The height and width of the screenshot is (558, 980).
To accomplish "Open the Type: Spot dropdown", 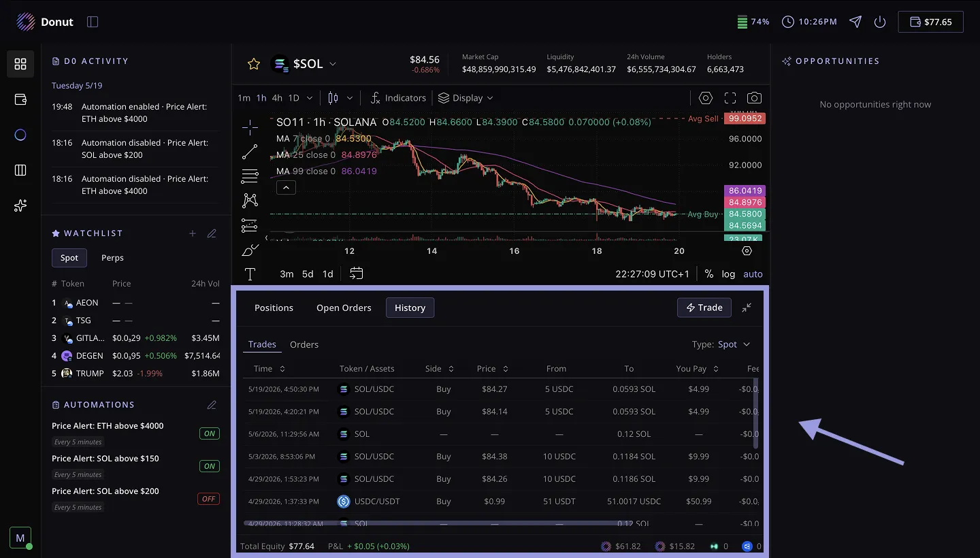I will click(x=721, y=344).
